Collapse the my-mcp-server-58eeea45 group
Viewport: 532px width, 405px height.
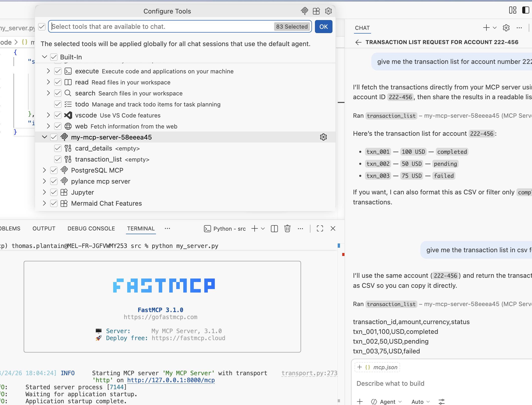pyautogui.click(x=45, y=137)
